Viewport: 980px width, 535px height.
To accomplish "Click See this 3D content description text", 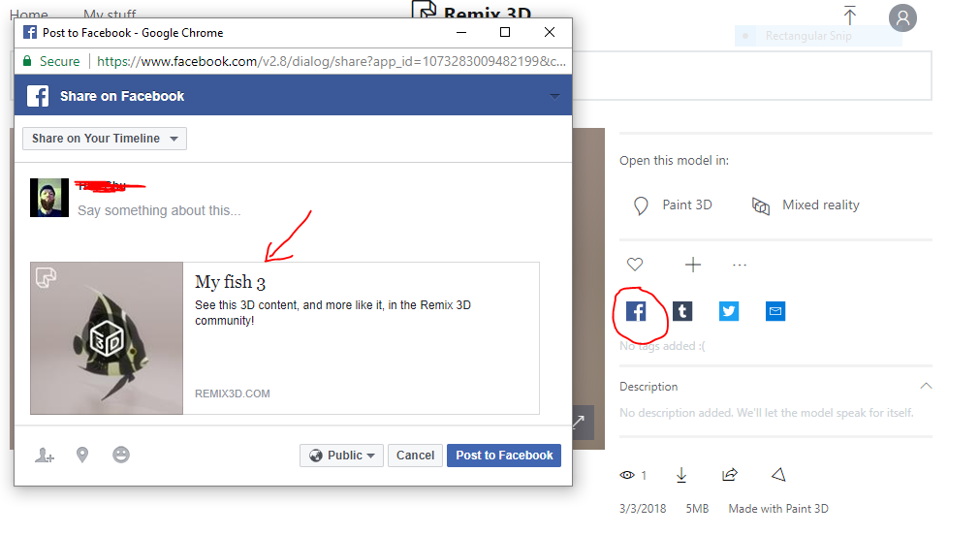I will point(332,312).
